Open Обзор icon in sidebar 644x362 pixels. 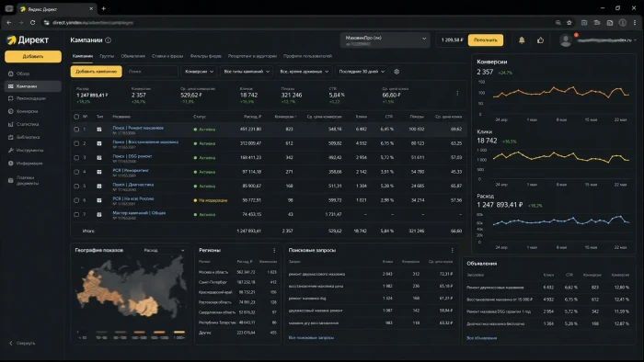coord(11,74)
